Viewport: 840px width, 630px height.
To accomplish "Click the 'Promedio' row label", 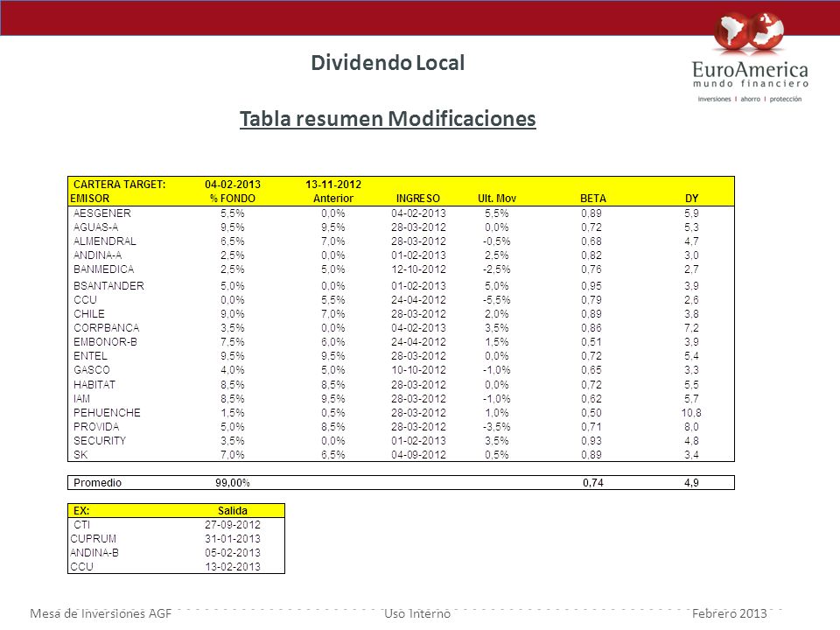I will (x=97, y=483).
